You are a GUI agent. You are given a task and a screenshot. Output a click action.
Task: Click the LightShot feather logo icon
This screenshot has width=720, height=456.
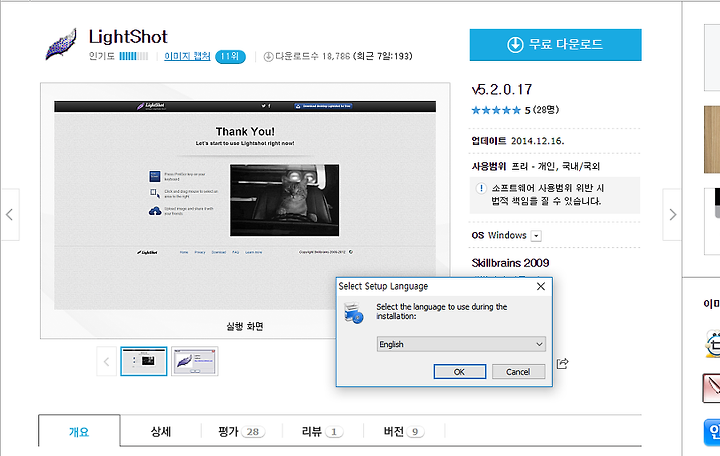tap(61, 44)
